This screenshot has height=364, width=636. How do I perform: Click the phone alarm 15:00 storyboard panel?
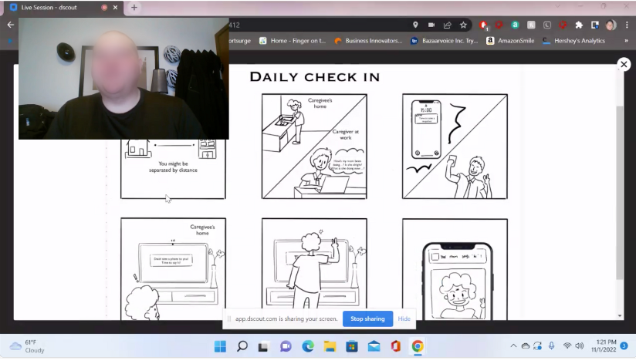pos(455,147)
